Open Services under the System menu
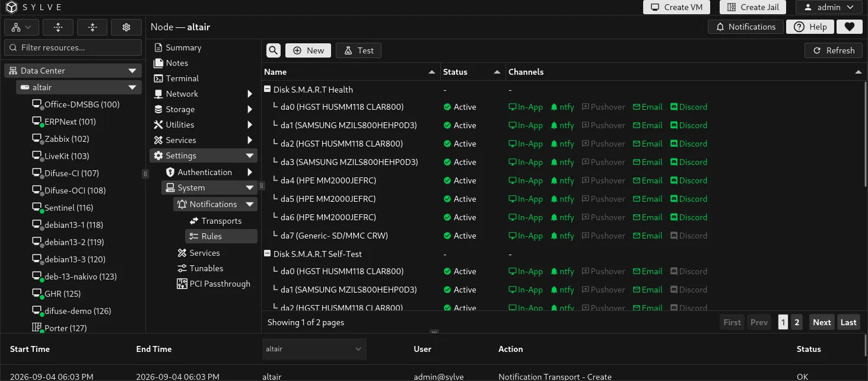 point(199,253)
